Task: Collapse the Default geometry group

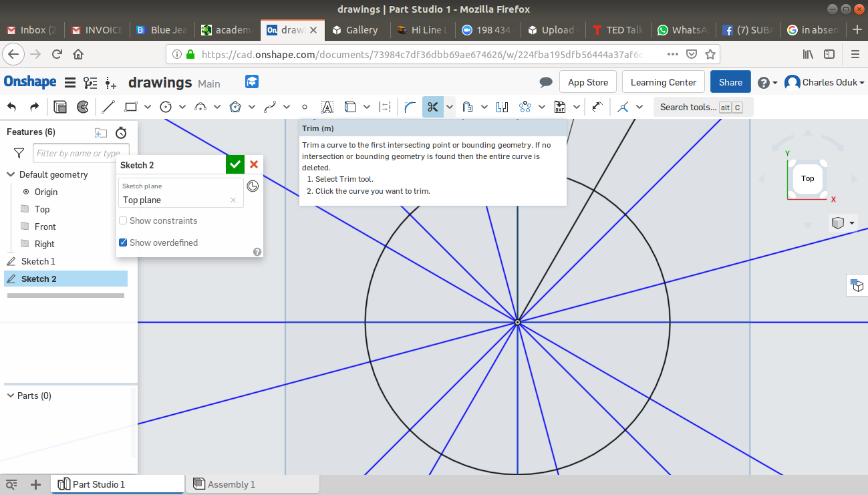Action: (11, 174)
